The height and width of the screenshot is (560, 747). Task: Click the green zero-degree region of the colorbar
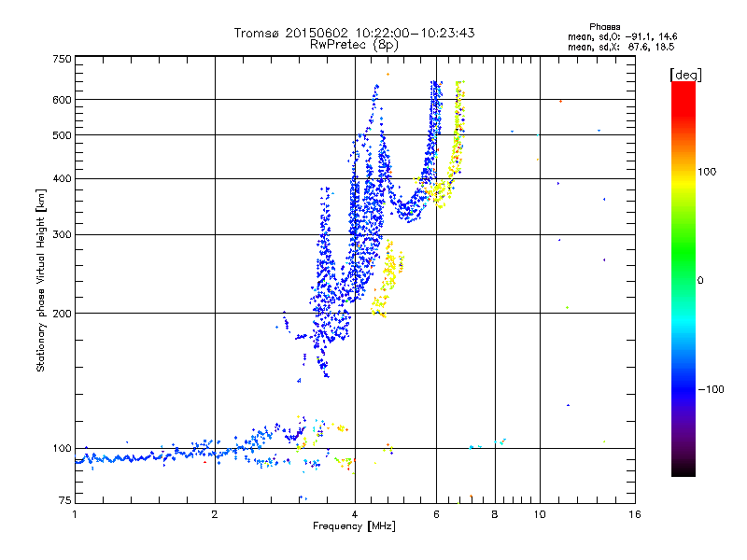(684, 279)
